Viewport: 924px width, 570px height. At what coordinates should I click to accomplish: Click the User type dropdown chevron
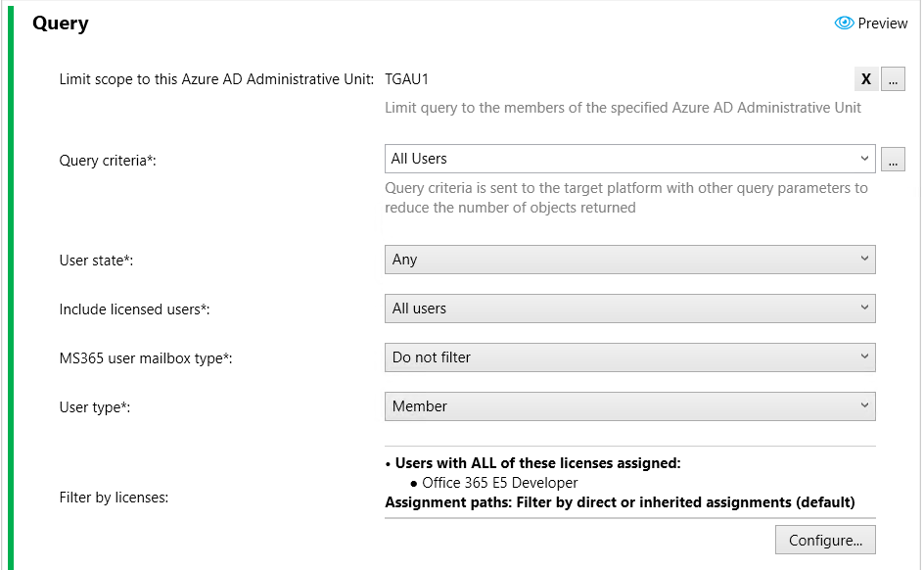click(x=864, y=405)
